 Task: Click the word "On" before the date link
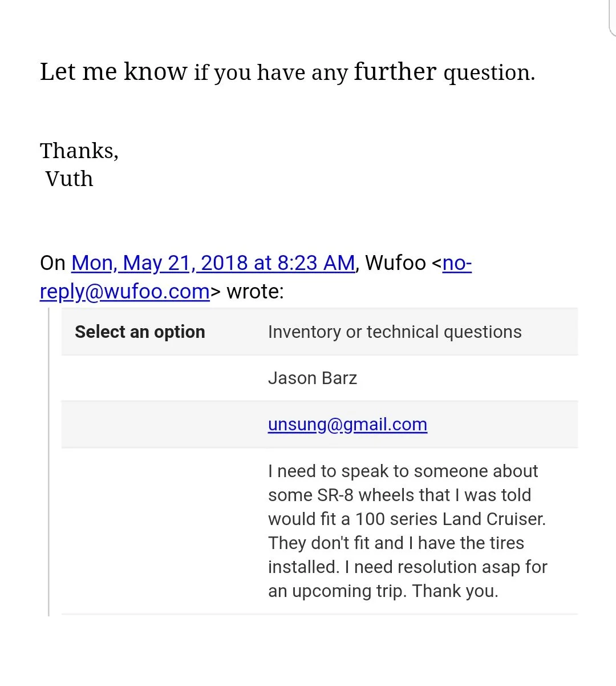[x=53, y=263]
